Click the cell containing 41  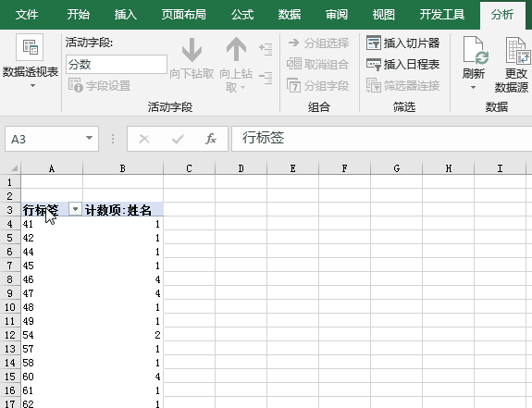pyautogui.click(x=52, y=224)
